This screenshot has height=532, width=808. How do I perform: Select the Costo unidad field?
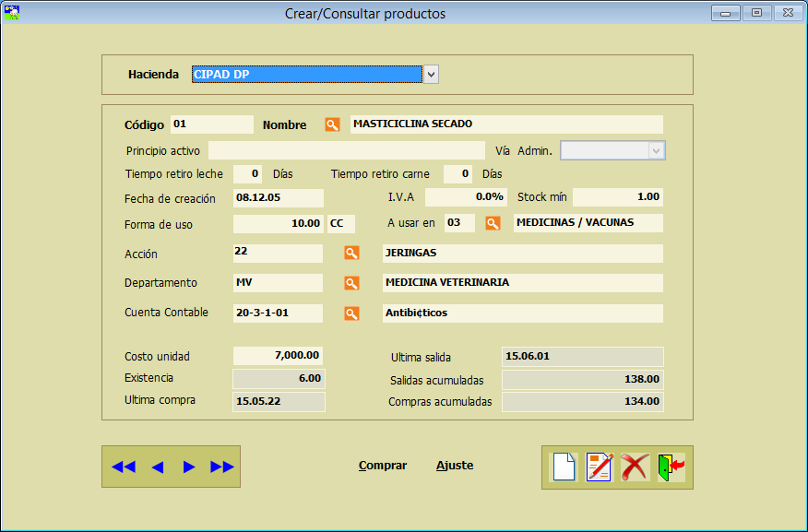(278, 356)
